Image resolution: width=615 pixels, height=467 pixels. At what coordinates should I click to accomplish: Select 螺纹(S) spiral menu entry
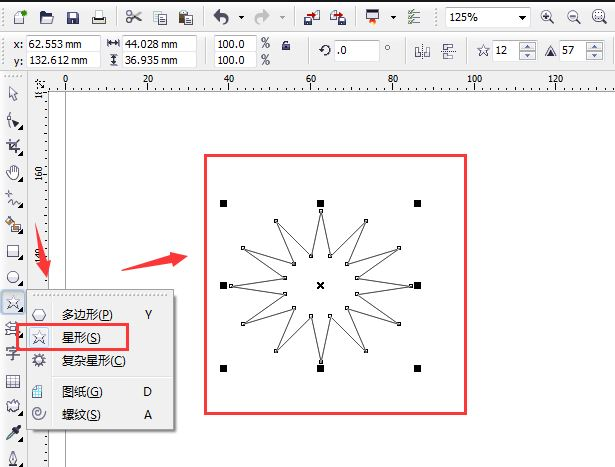[x=81, y=414]
